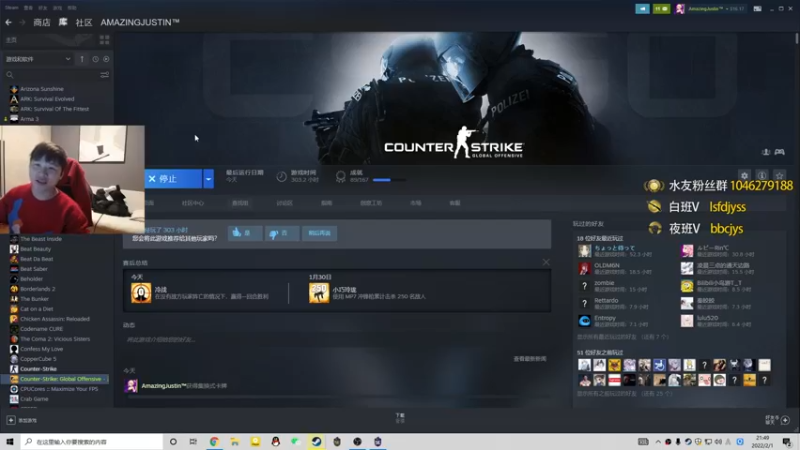Click the thumbs down 否 button
This screenshot has height=450, width=800.
[282, 233]
